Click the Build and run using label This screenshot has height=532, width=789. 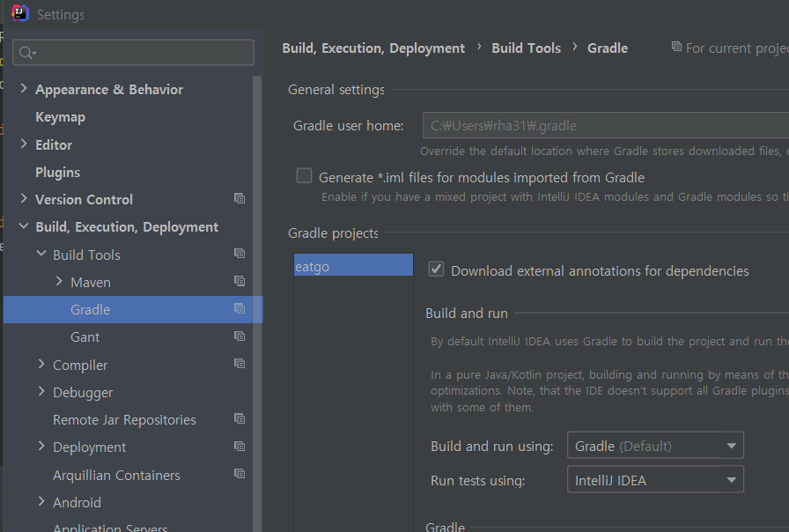coord(491,447)
